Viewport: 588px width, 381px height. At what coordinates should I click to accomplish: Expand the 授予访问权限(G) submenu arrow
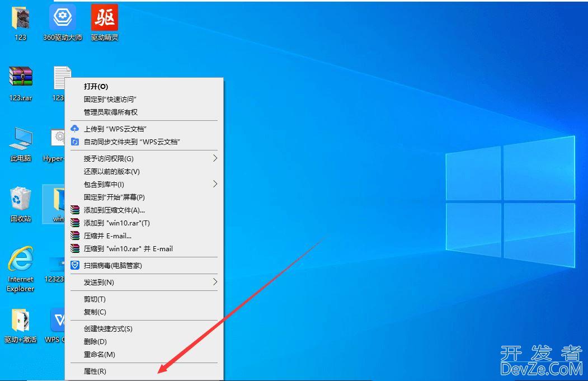coord(215,158)
